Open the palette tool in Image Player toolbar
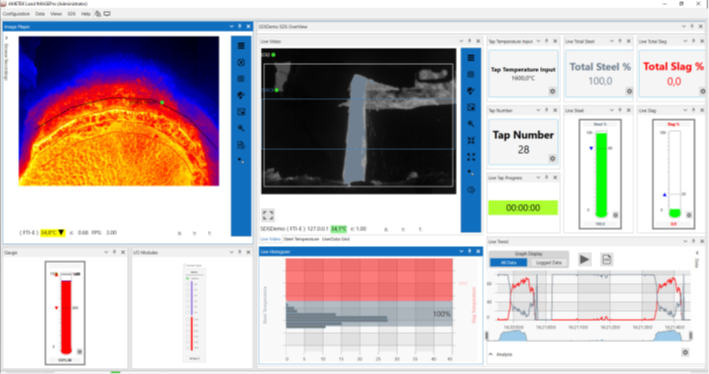The height and width of the screenshot is (374, 709). click(x=241, y=95)
